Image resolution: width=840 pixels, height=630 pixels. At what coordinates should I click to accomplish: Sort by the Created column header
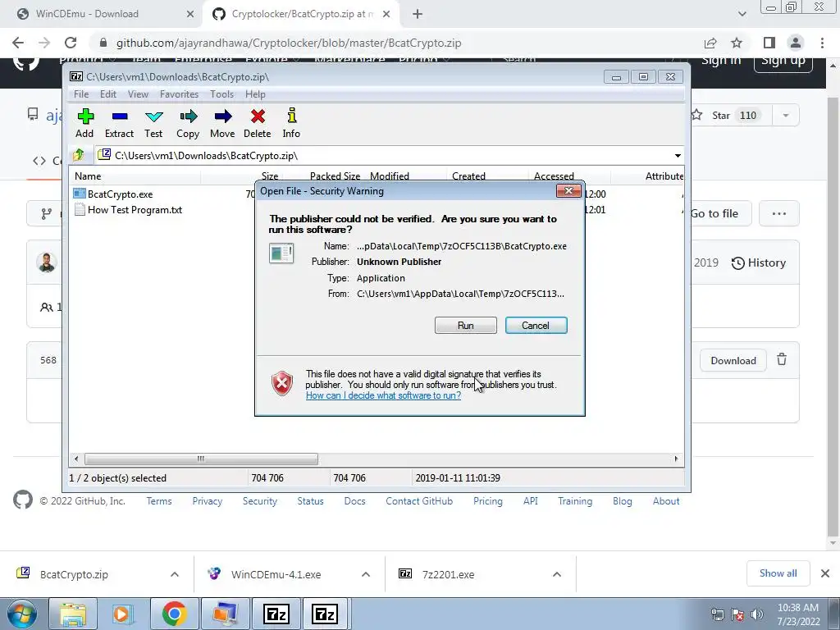468,176
